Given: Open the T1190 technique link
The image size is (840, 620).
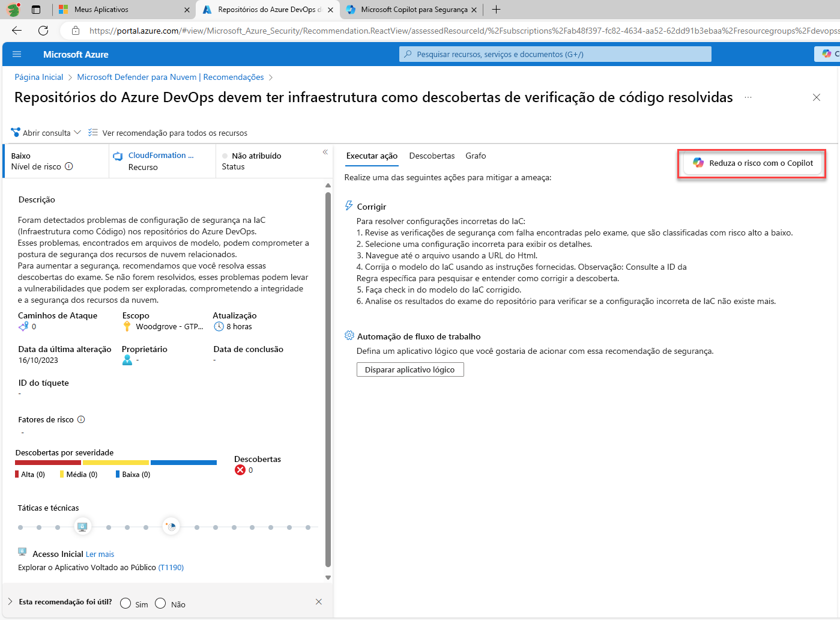Looking at the screenshot, I should [171, 567].
